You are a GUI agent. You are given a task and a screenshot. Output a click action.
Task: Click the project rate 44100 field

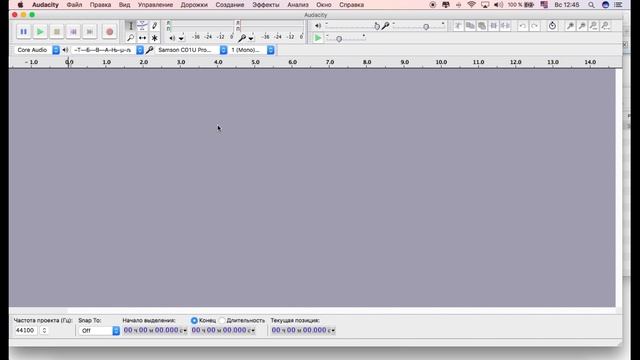click(26, 331)
